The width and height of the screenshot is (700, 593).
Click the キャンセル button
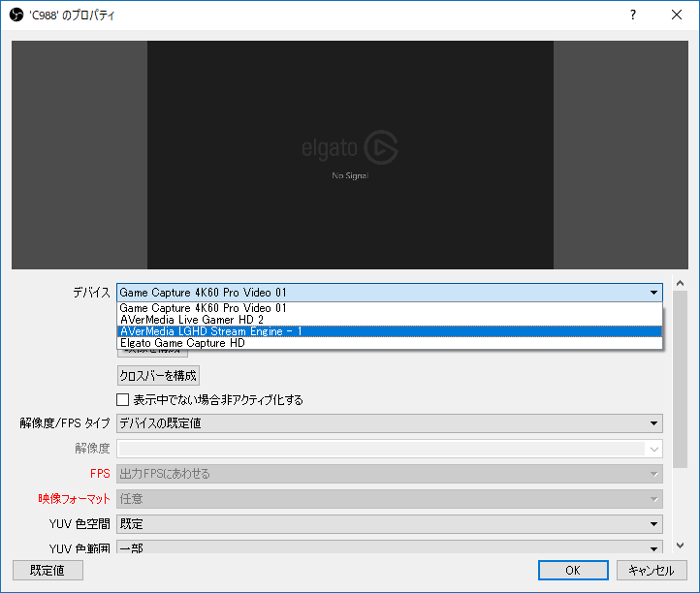point(652,571)
